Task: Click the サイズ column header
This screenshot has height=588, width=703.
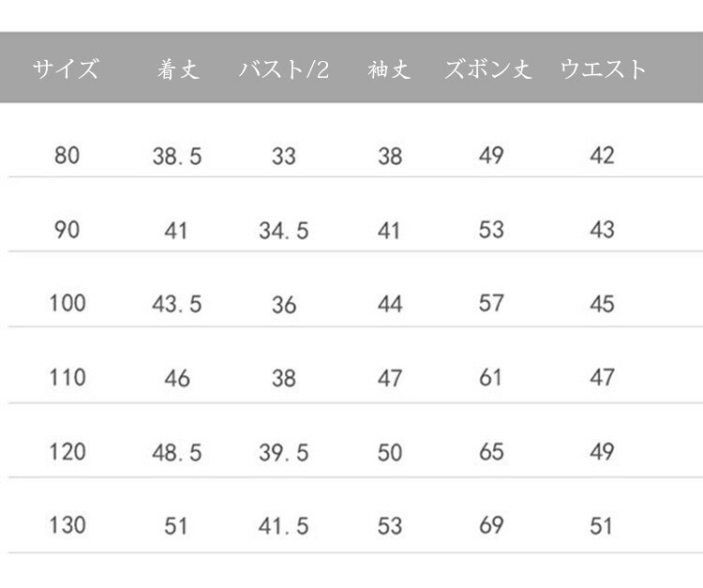Action: [x=66, y=69]
